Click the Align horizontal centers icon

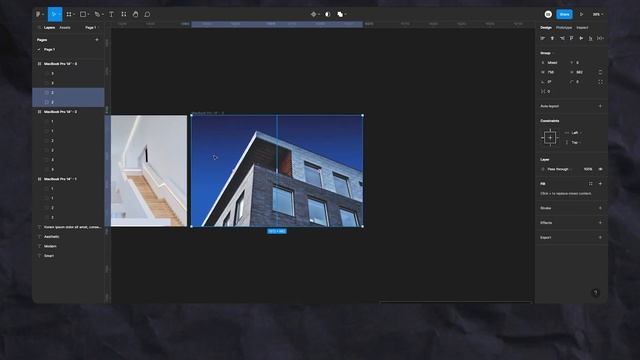552,38
